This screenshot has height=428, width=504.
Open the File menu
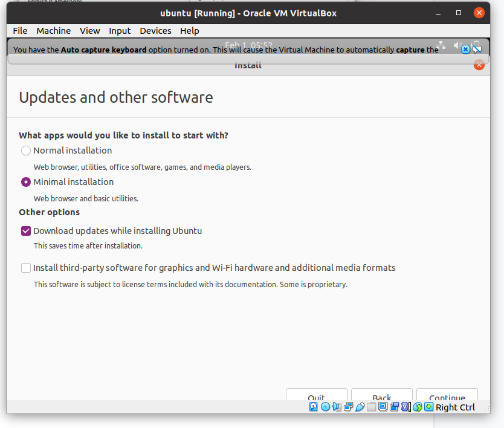click(x=20, y=31)
